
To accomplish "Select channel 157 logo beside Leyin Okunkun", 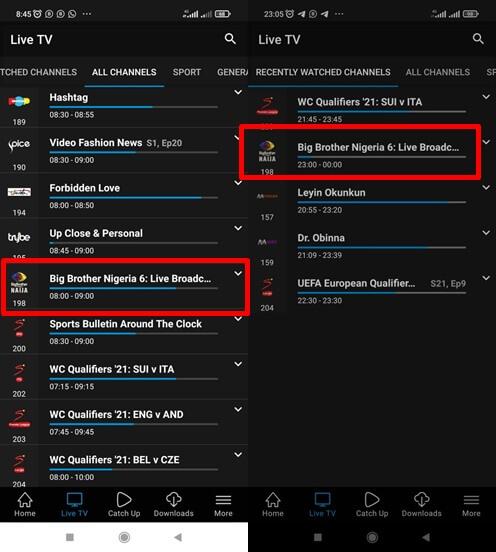I will pos(267,196).
